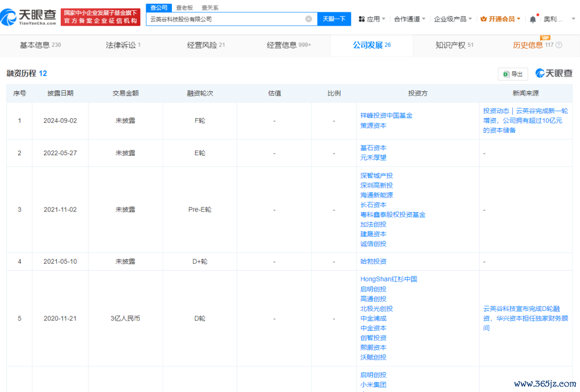
Task: Open investor link 粤科鑫泰股权投资基金
Action: coord(393,215)
